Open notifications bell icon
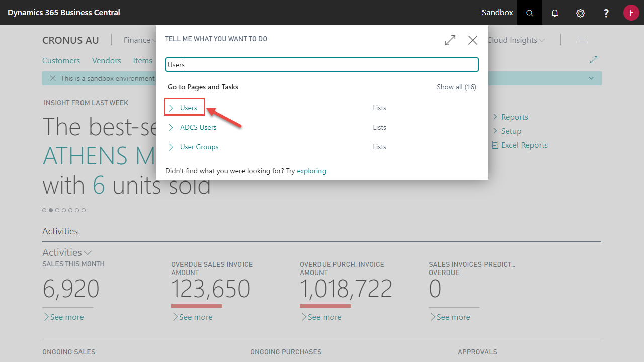The width and height of the screenshot is (644, 362). (555, 13)
